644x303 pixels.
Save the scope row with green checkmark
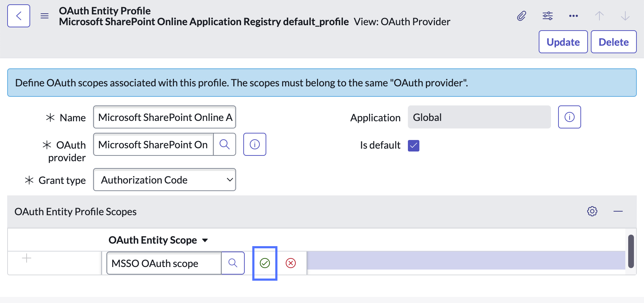pyautogui.click(x=265, y=263)
